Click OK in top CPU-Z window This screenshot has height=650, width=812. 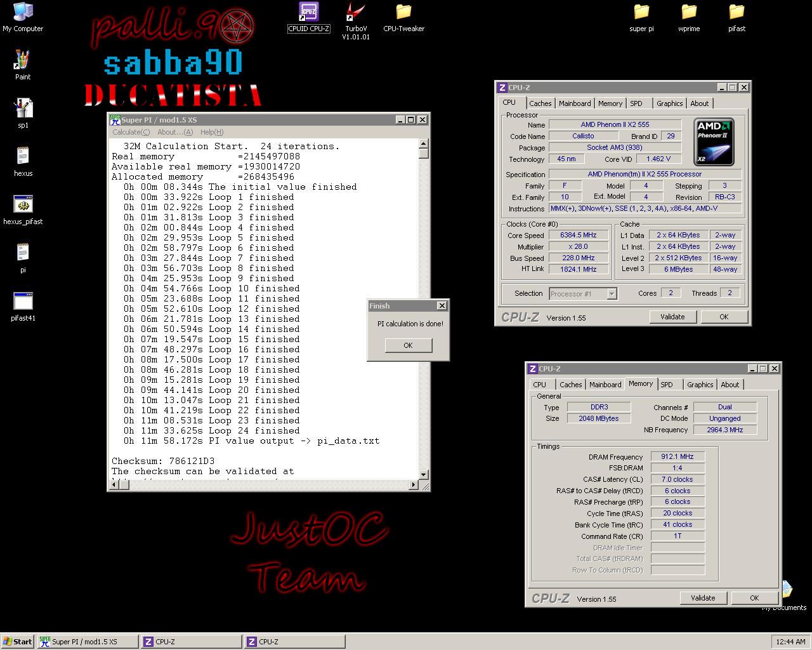724,317
